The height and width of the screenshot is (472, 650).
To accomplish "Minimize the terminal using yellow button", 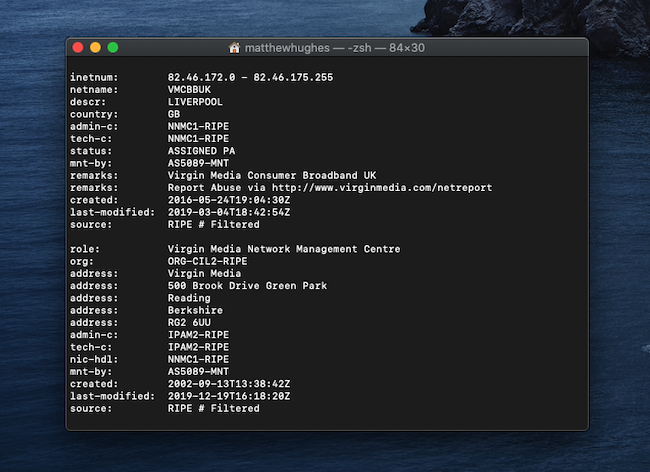I will tap(96, 47).
